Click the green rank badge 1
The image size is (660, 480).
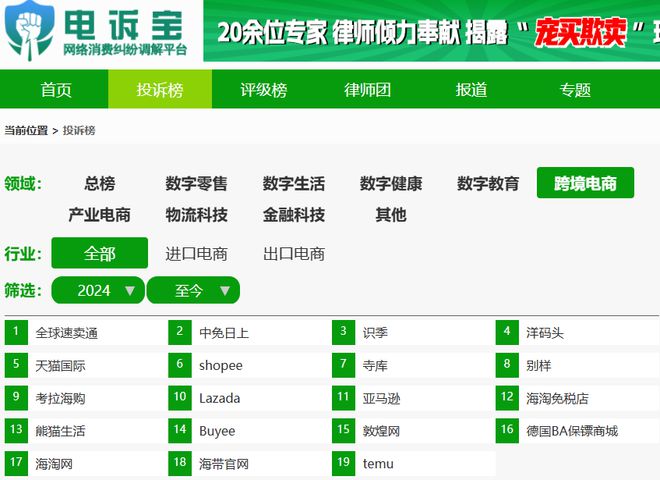coord(16,332)
